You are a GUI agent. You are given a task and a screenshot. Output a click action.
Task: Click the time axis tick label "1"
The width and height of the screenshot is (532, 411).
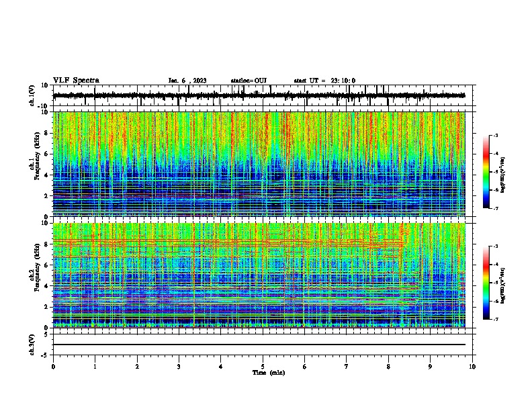pos(95,367)
